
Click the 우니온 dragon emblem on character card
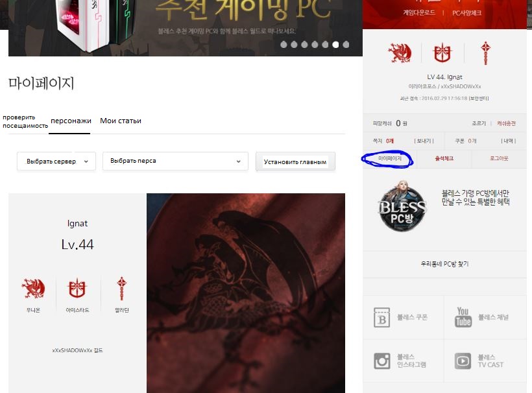point(33,289)
